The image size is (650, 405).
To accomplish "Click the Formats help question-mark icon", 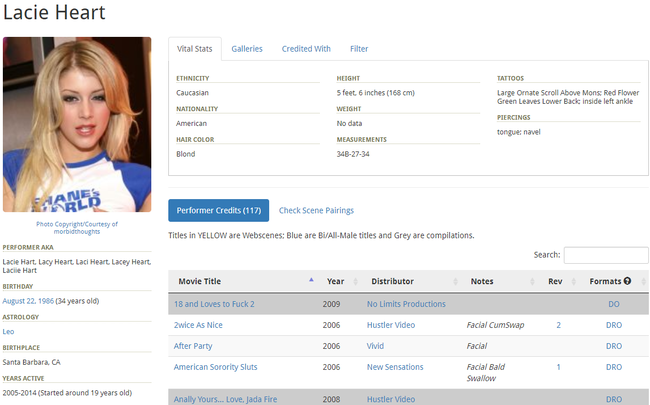I will click(x=627, y=281).
